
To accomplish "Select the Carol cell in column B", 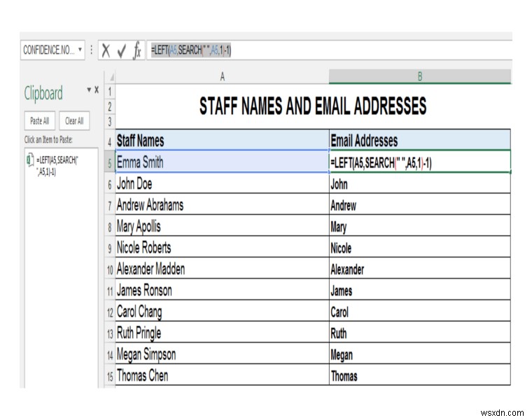I will pos(420,311).
